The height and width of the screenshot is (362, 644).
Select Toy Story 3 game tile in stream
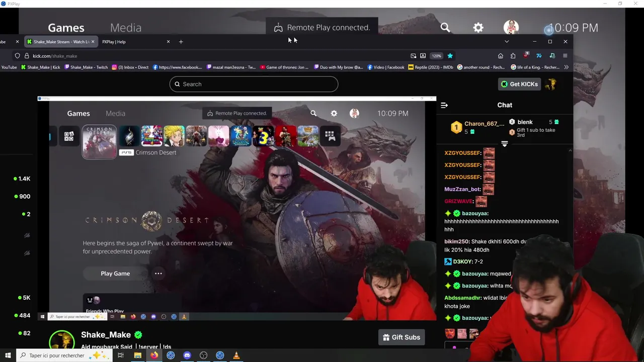[263, 136]
